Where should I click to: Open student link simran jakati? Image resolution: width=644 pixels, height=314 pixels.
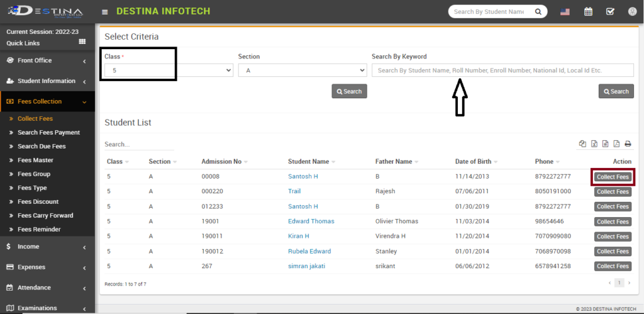306,266
